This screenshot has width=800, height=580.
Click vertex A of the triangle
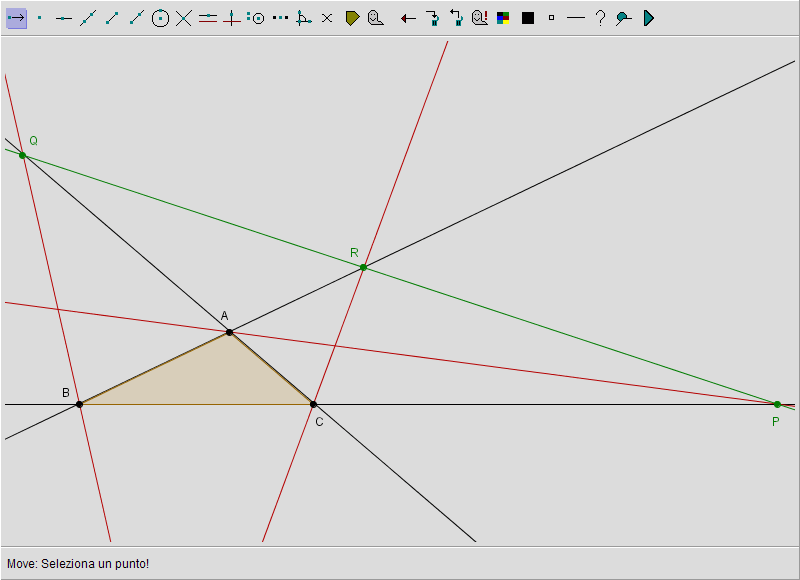tap(229, 332)
